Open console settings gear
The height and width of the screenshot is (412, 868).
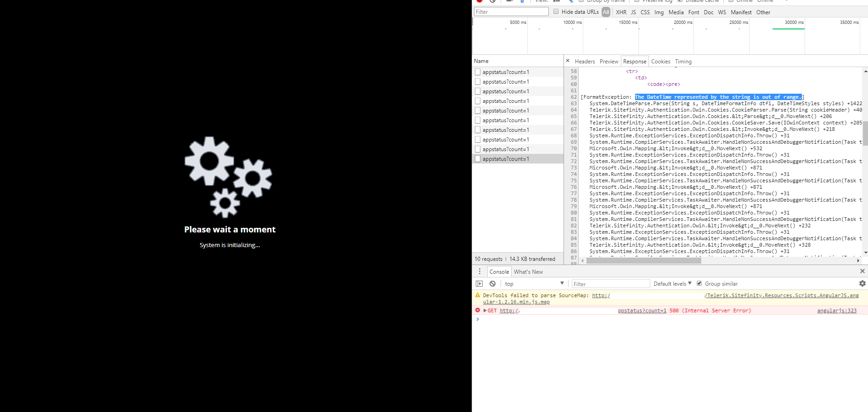click(862, 284)
